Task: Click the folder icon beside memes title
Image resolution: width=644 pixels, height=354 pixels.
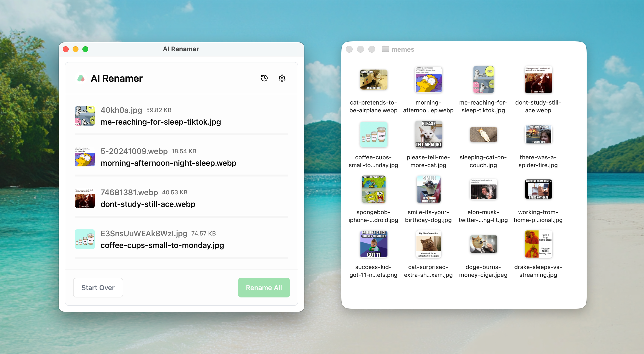Action: (385, 49)
